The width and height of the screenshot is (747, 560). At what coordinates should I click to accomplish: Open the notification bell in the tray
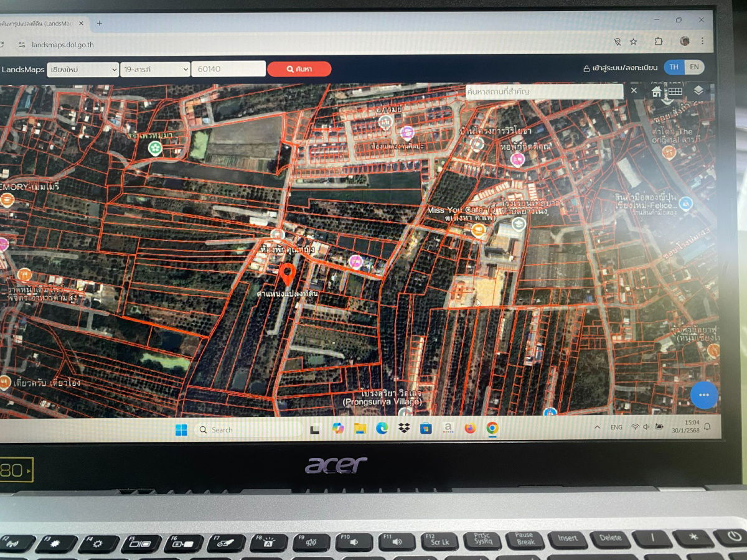pyautogui.click(x=707, y=426)
